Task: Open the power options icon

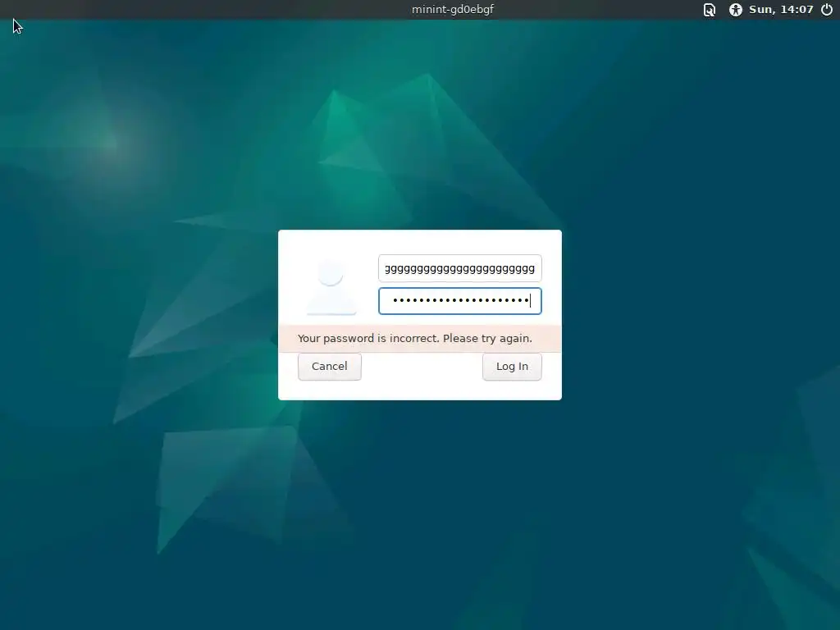Action: click(x=827, y=10)
